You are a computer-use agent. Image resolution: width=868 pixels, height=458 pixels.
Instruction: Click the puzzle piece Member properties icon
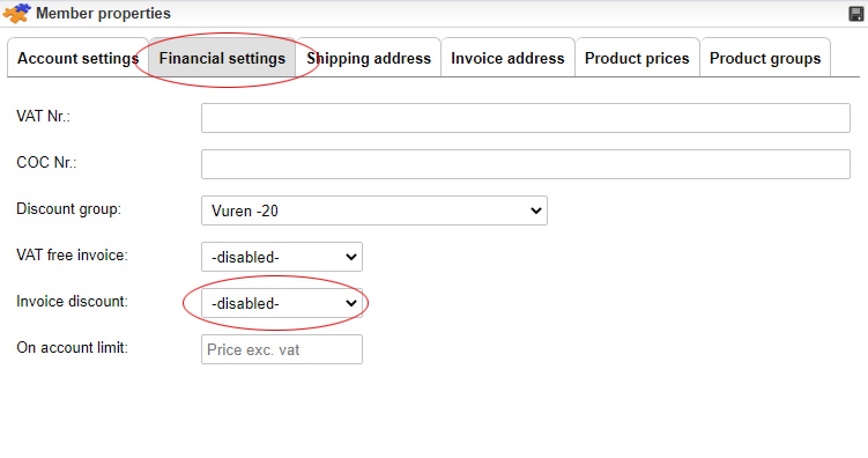[x=16, y=13]
